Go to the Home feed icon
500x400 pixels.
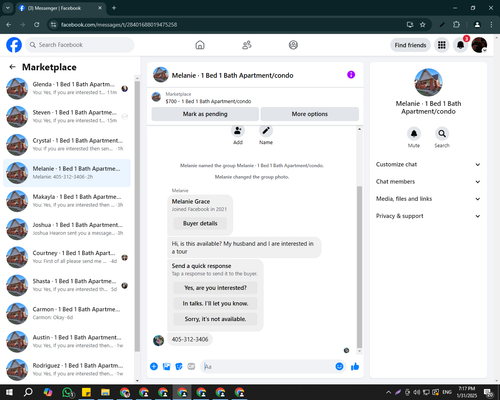pyautogui.click(x=200, y=45)
